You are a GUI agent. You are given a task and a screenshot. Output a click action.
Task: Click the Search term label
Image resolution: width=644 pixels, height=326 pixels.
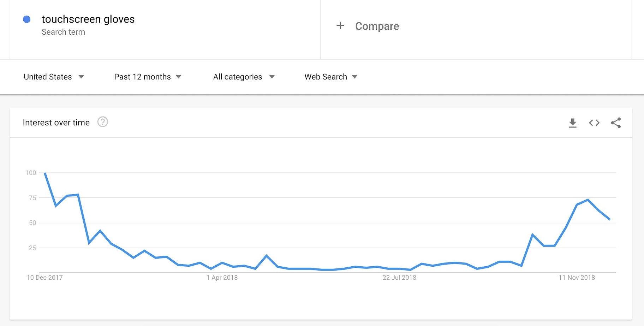(x=63, y=32)
